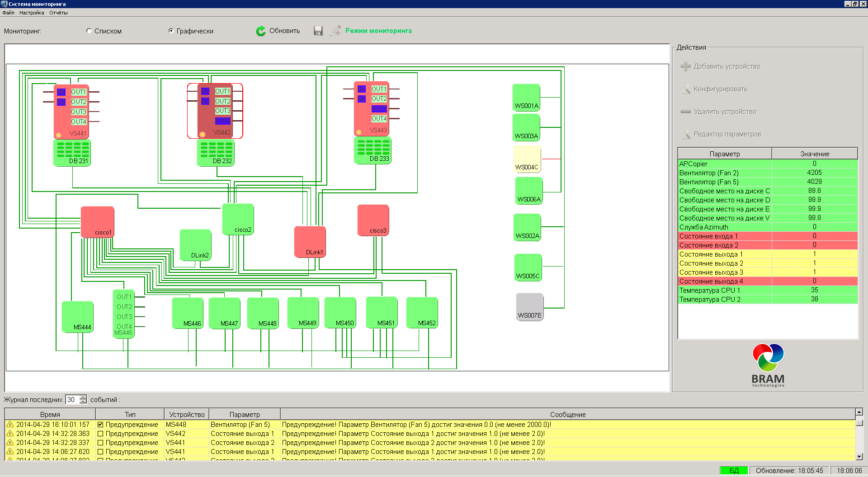Open the Отчёты menu
868x477 pixels.
pos(58,13)
